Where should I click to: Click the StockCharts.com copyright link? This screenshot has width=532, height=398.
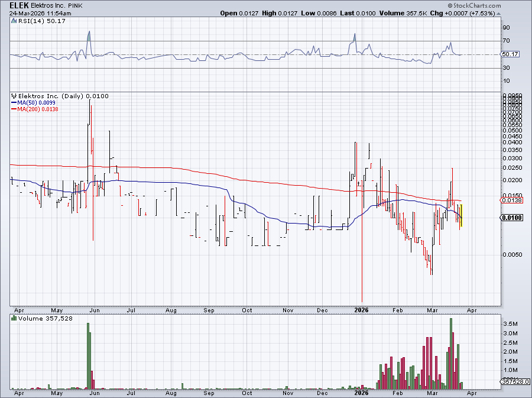(x=474, y=5)
